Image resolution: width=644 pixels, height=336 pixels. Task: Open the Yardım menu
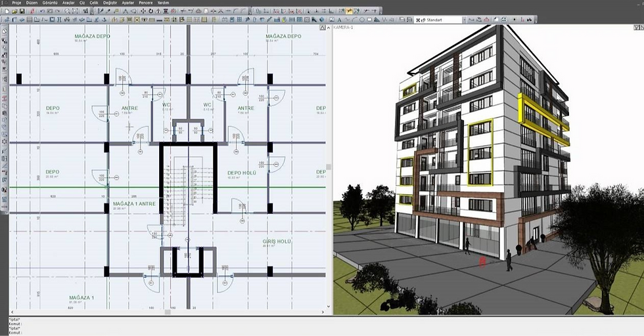point(164,3)
